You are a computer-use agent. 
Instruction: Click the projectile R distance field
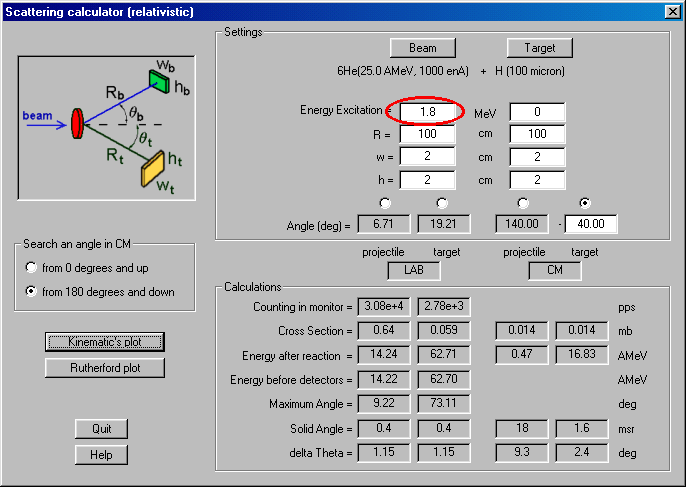pyautogui.click(x=428, y=134)
